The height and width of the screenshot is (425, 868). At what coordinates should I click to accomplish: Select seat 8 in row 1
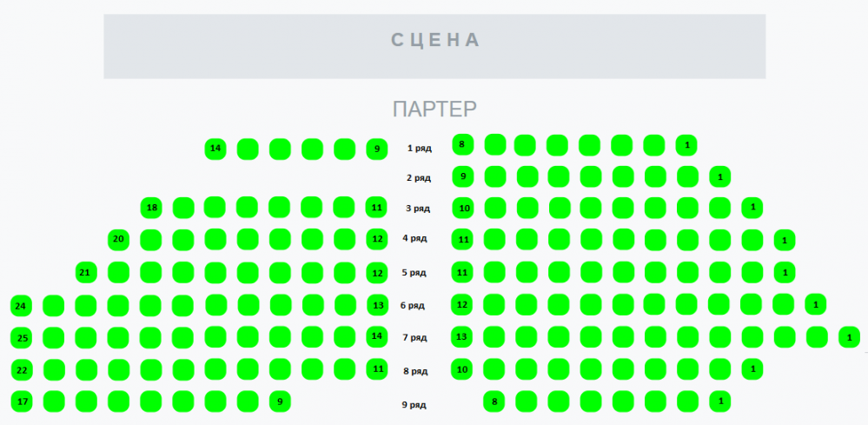coord(462,145)
